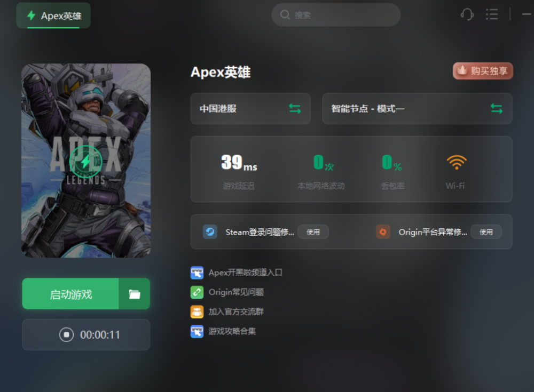
Task: Use the Steam登录问题修复 tool
Action: pos(313,232)
